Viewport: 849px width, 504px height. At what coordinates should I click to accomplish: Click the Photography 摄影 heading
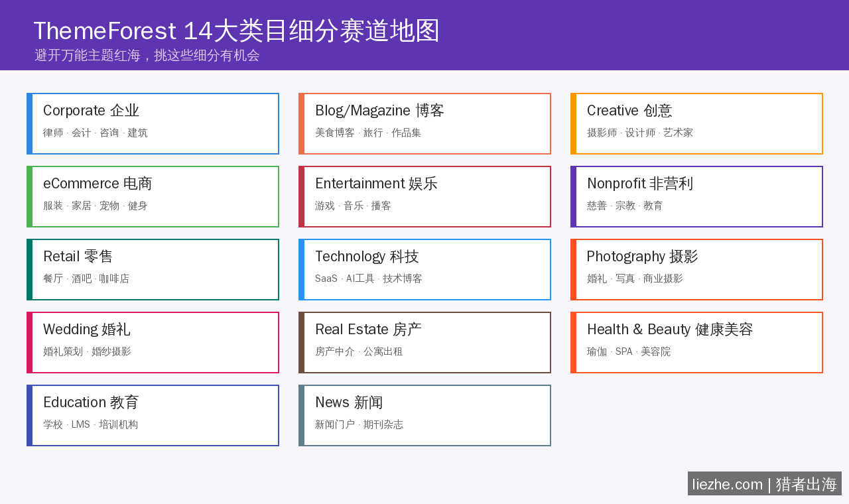click(x=642, y=257)
